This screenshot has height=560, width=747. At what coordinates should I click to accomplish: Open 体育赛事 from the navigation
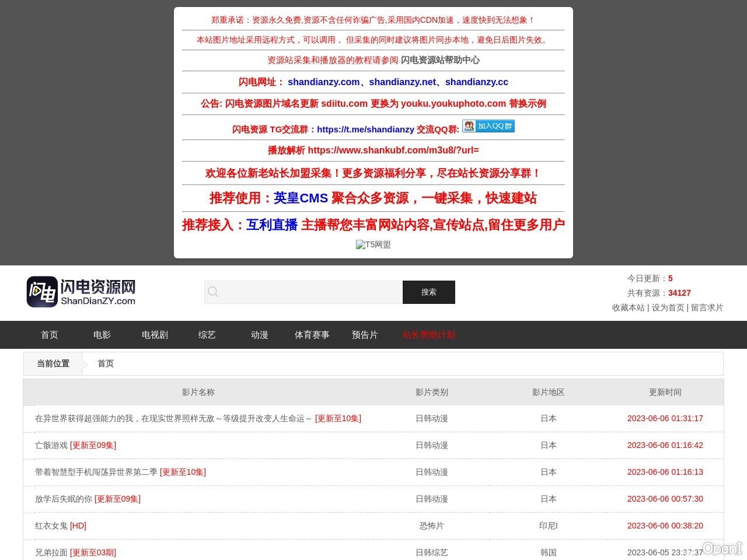point(312,335)
